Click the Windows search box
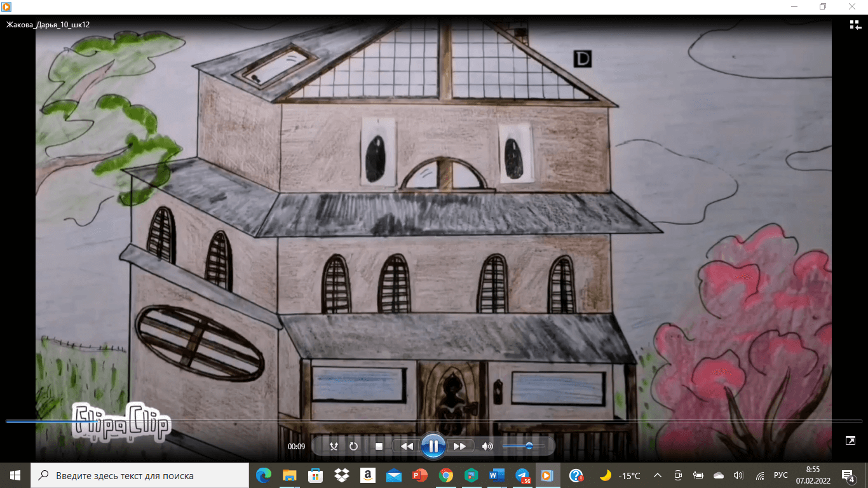 140,475
